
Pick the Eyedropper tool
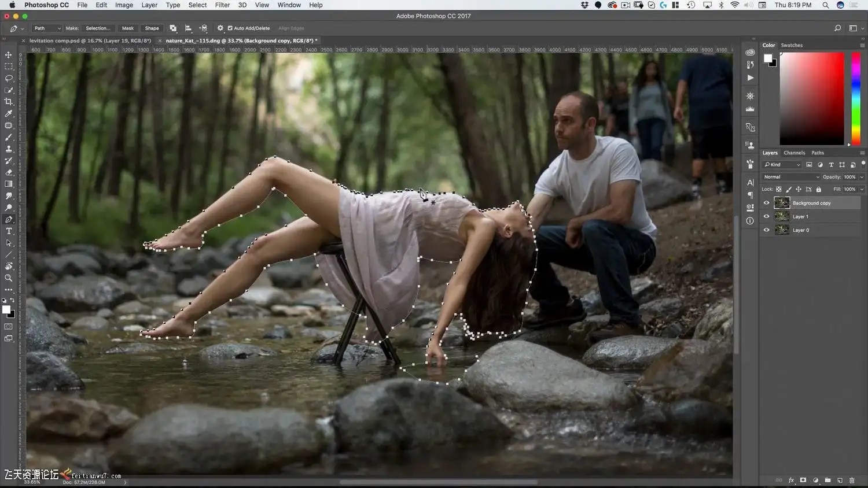[x=9, y=114]
